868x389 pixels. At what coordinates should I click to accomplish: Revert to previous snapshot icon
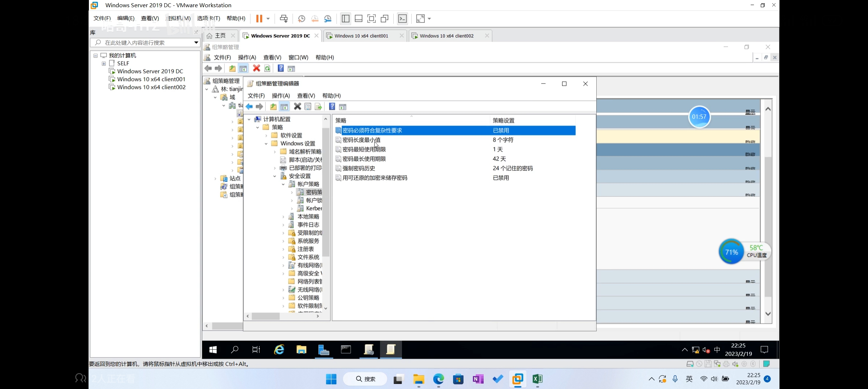pos(315,18)
